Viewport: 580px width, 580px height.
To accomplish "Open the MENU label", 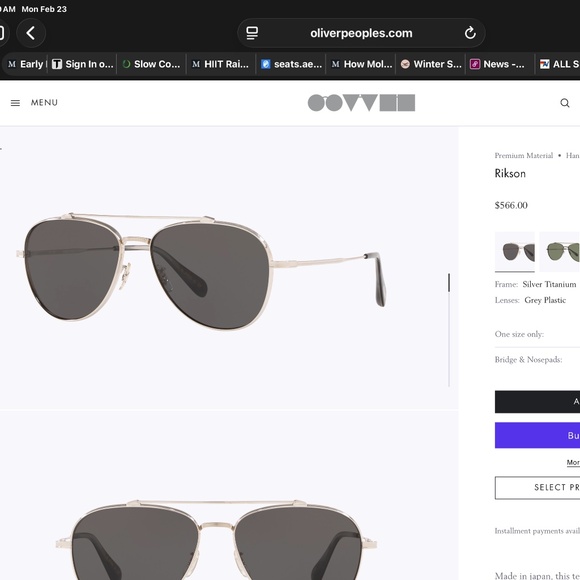I will 44,102.
